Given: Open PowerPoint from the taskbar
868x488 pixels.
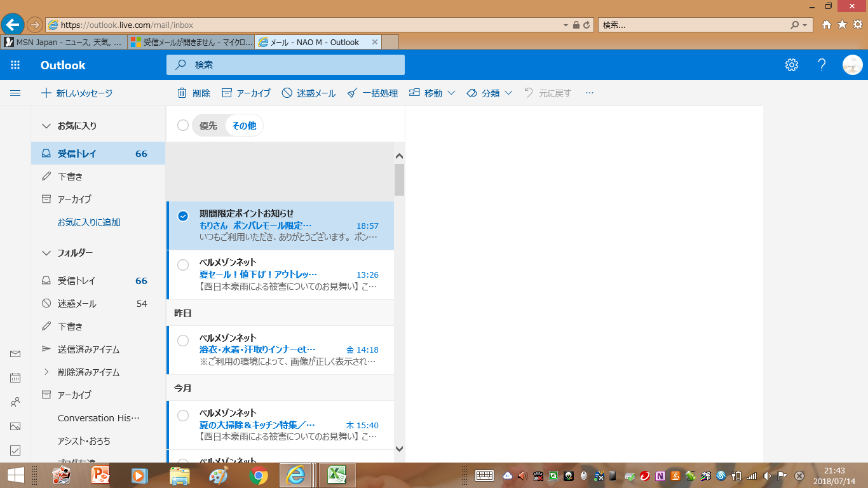Looking at the screenshot, I should coord(100,475).
